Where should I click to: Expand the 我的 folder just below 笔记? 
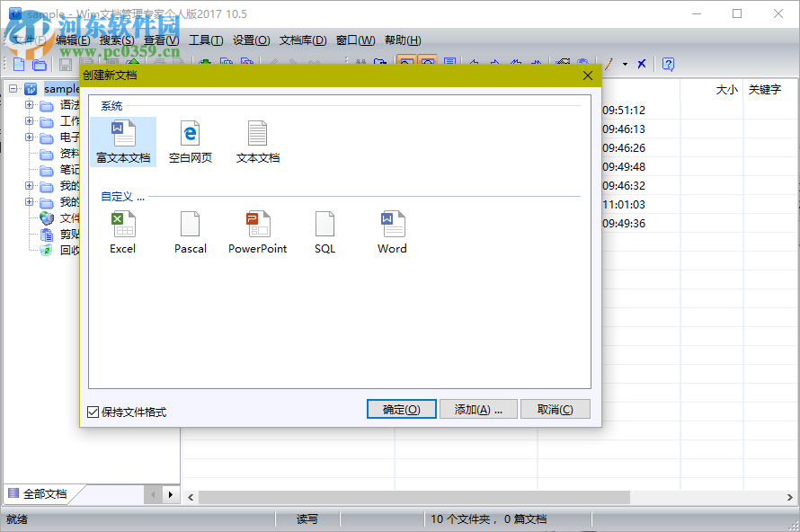(x=29, y=186)
